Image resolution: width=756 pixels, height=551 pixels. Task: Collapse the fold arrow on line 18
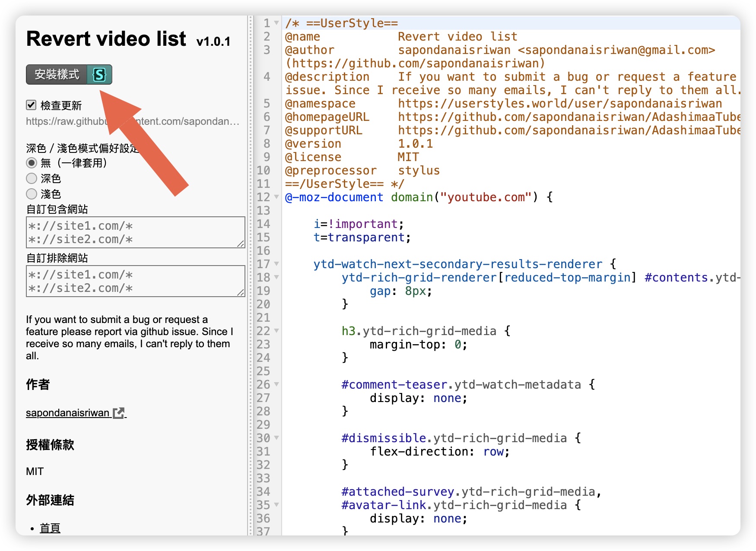coord(276,277)
